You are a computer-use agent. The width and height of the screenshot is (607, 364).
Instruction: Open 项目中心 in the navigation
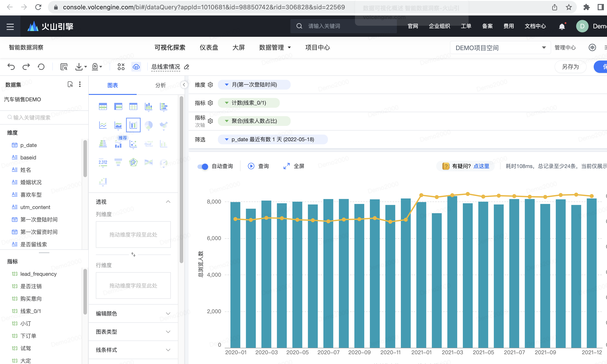(x=318, y=48)
